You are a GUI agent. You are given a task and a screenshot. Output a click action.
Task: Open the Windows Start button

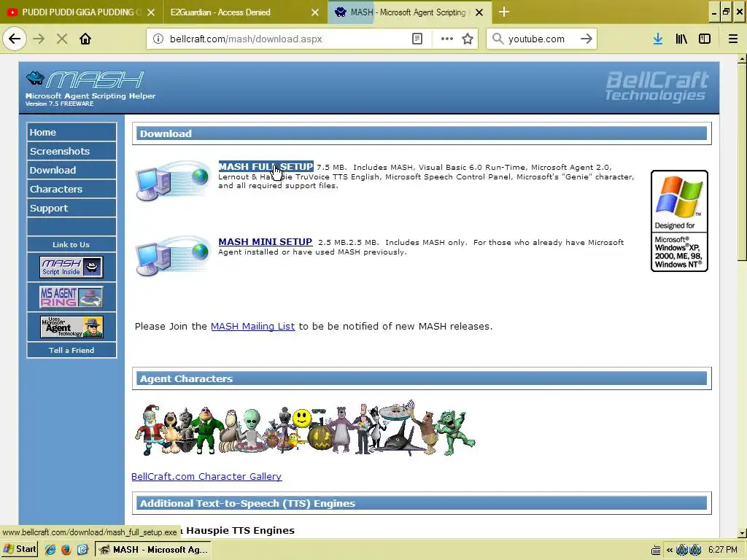click(x=20, y=549)
